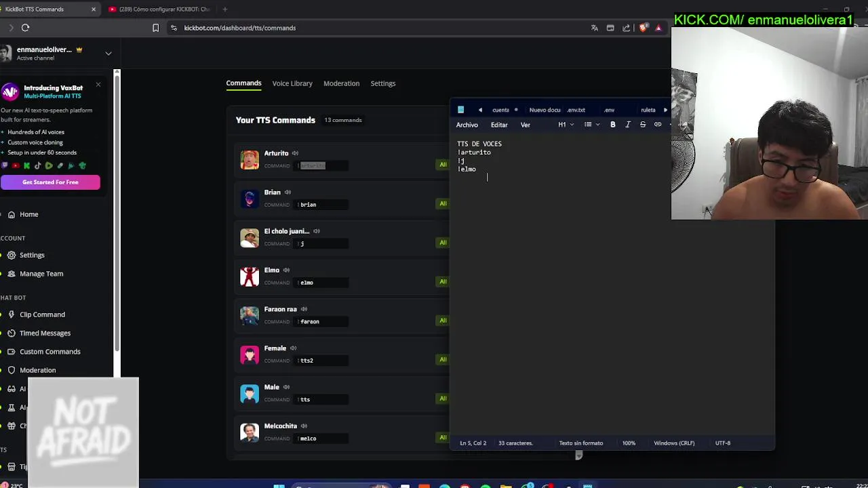Toggle strikethrough formatting in Notepad

pos(643,125)
